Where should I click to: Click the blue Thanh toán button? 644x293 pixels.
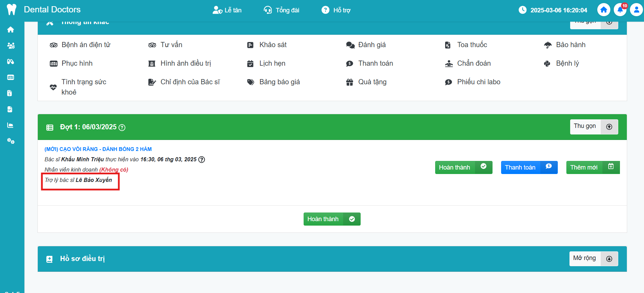coord(529,167)
